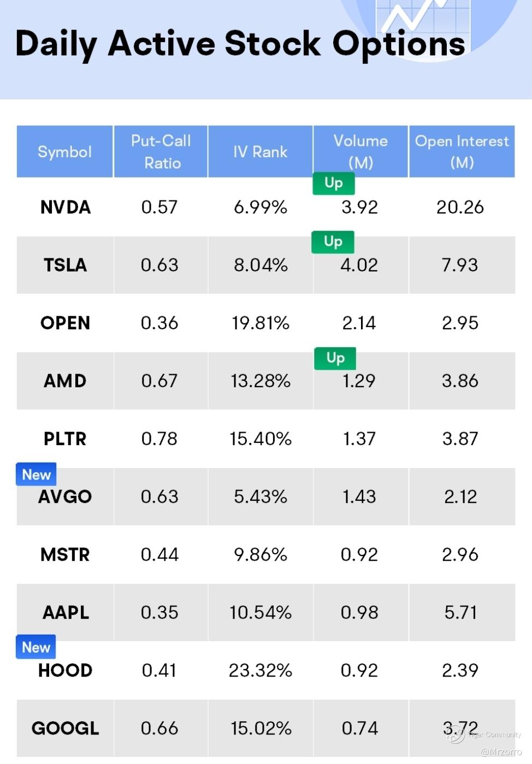
Task: Click the Put-Call Ratio column header
Action: 161,152
